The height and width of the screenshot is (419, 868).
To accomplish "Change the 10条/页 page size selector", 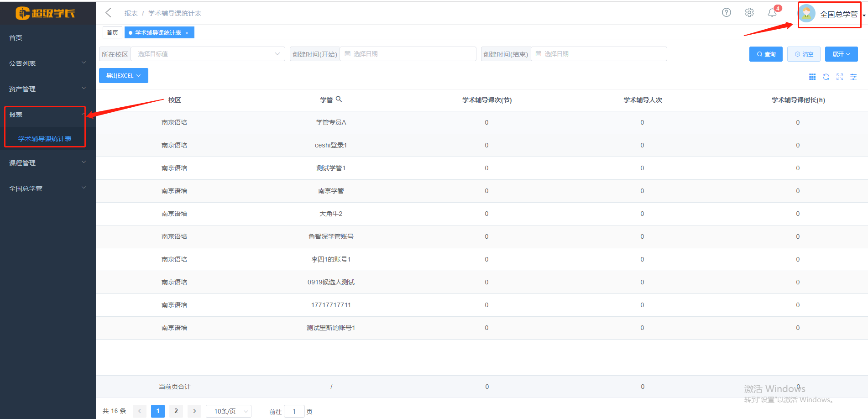I will click(228, 411).
